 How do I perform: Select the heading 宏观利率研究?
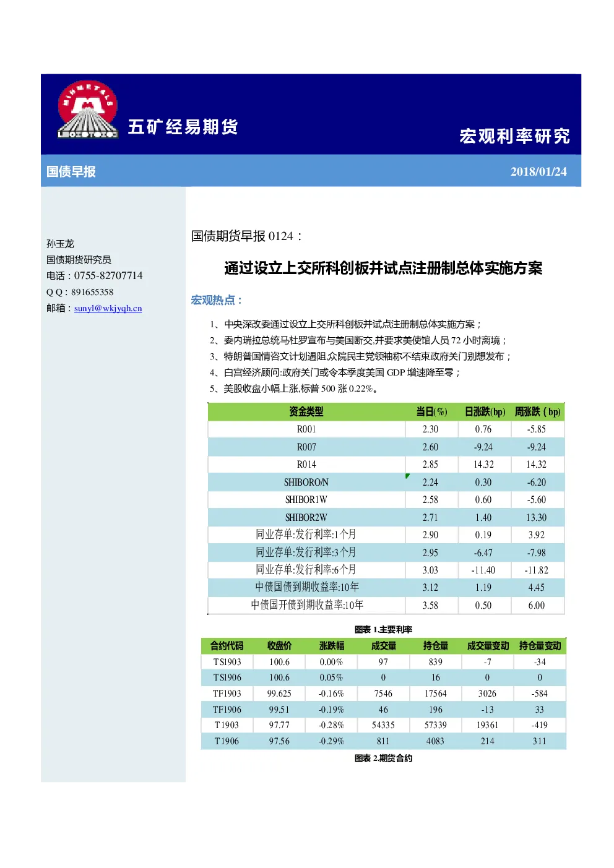pos(514,136)
